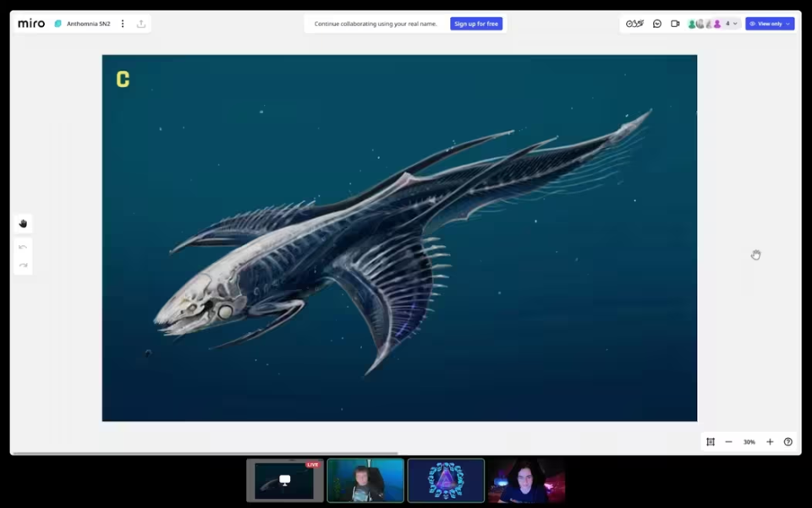The image size is (812, 508).
Task: Select the hand pan tool
Action: tap(24, 223)
